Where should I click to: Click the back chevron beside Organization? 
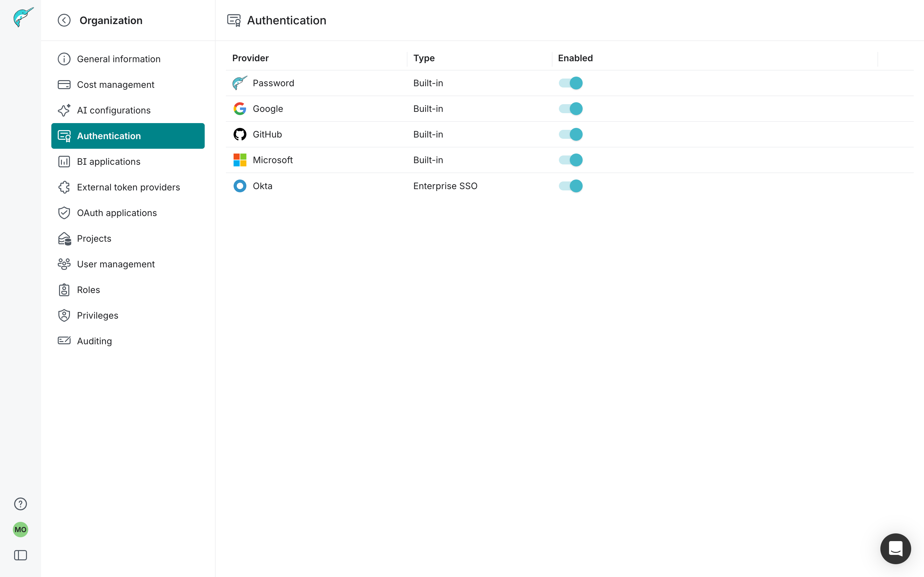click(x=64, y=20)
